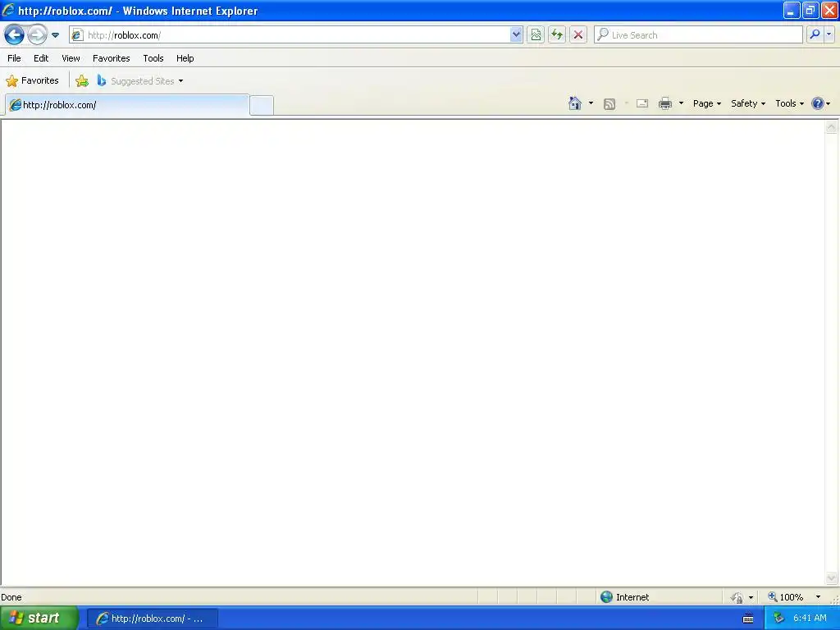Click the Internet security zone indicator

tap(625, 597)
